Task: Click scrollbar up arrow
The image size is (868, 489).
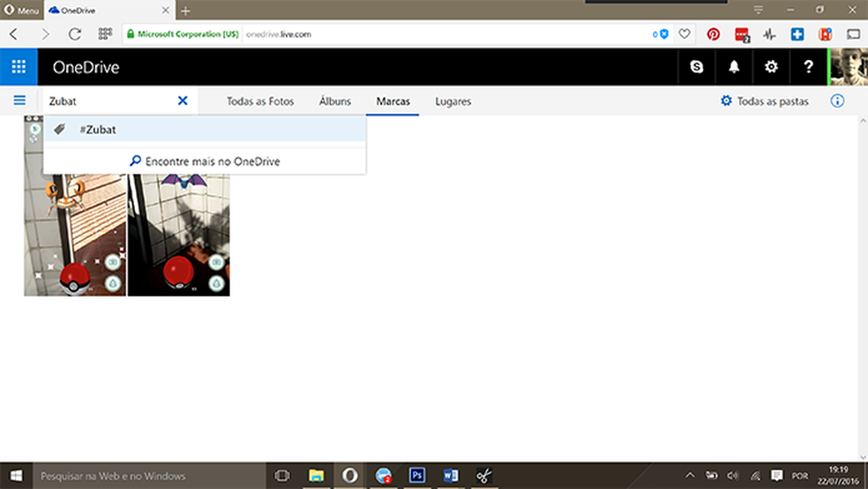Action: point(863,120)
